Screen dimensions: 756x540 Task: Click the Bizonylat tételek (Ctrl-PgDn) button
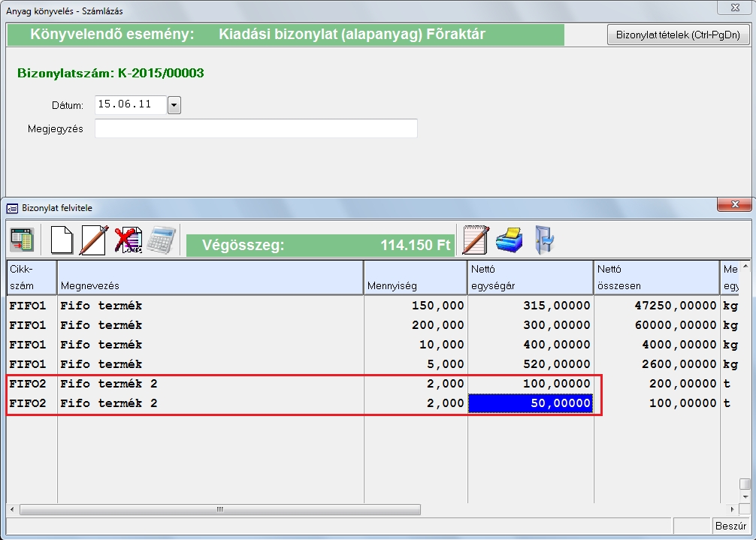[x=678, y=35]
